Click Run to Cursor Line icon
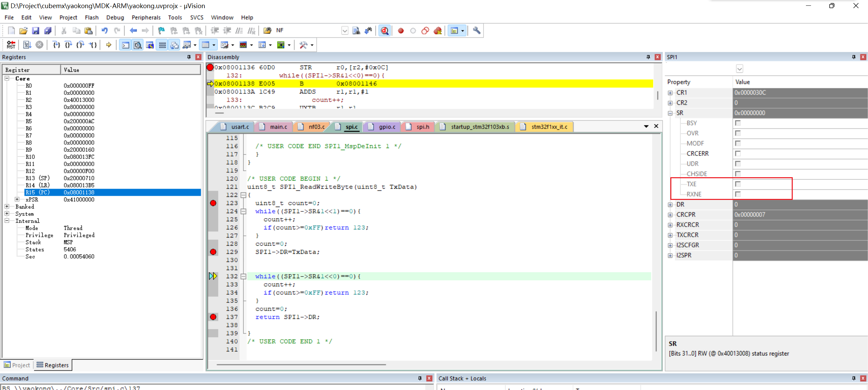Viewport: 868px width, 390px height. (93, 45)
